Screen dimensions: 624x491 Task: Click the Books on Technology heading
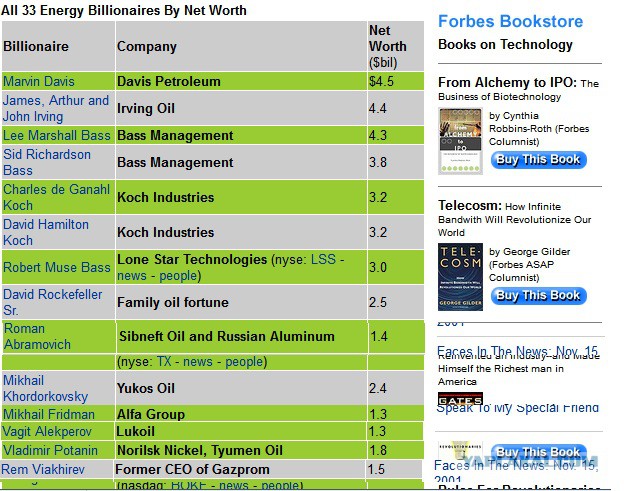pos(505,45)
